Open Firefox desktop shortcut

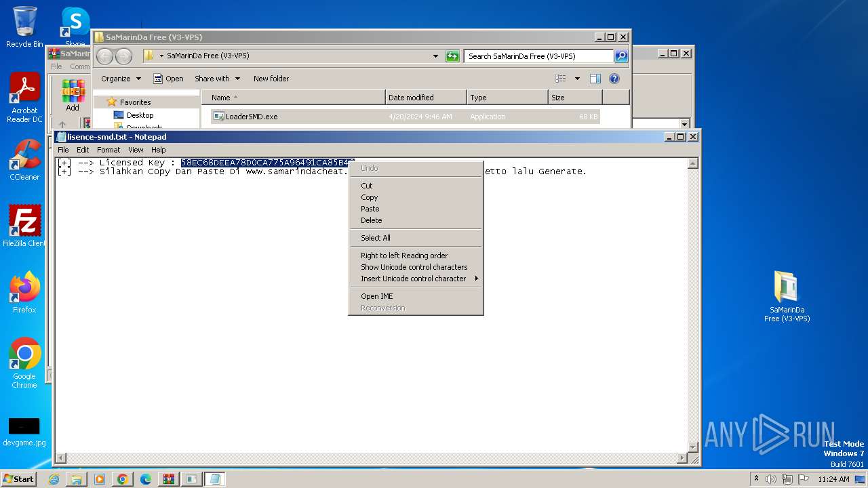coord(24,293)
